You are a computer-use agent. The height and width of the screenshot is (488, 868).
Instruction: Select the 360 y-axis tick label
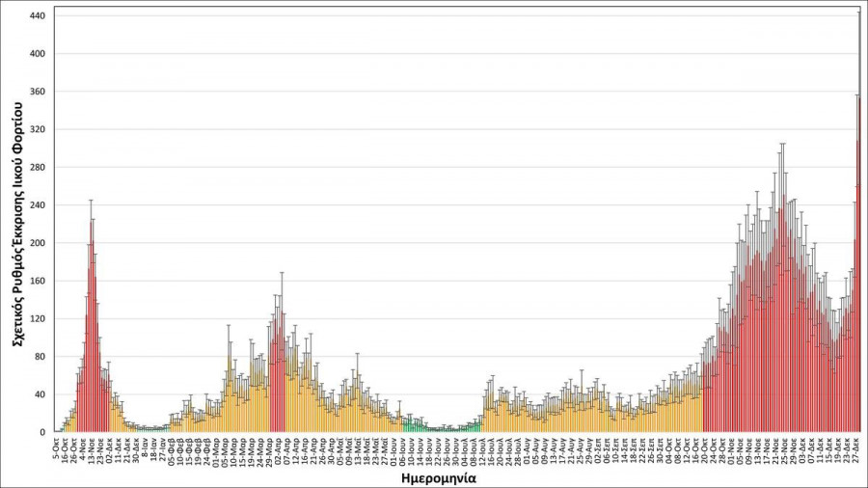(x=38, y=92)
